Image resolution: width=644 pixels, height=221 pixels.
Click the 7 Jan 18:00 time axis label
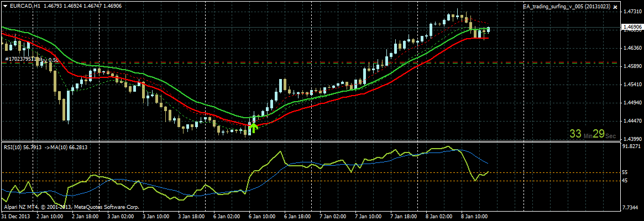point(404,215)
